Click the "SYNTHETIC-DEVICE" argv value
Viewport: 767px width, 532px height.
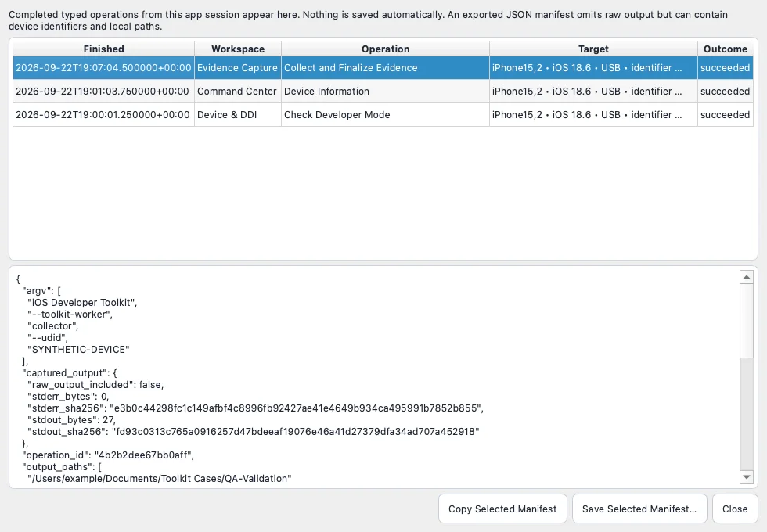(x=78, y=349)
